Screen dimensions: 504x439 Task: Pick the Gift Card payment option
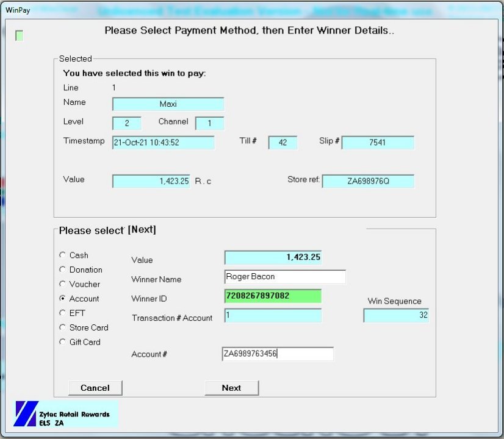[x=62, y=342]
